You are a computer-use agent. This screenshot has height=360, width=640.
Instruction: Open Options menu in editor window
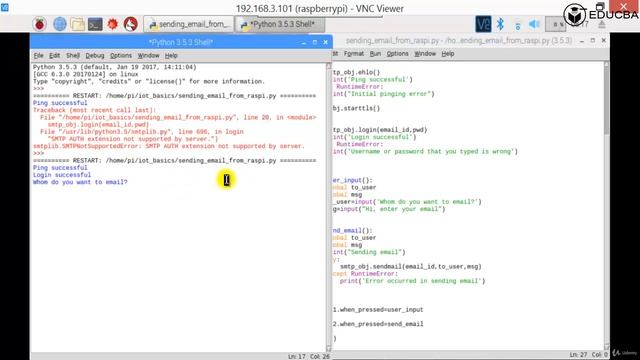(x=397, y=54)
